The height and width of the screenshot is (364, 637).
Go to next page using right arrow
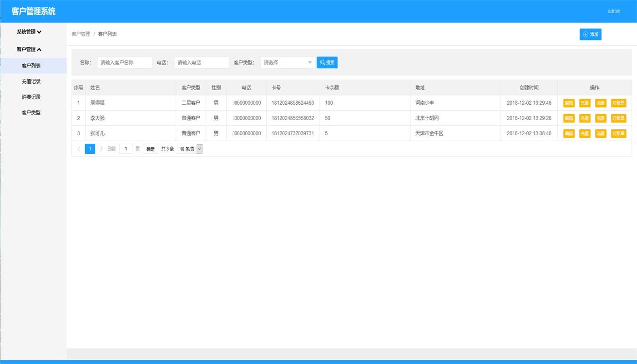(x=101, y=149)
